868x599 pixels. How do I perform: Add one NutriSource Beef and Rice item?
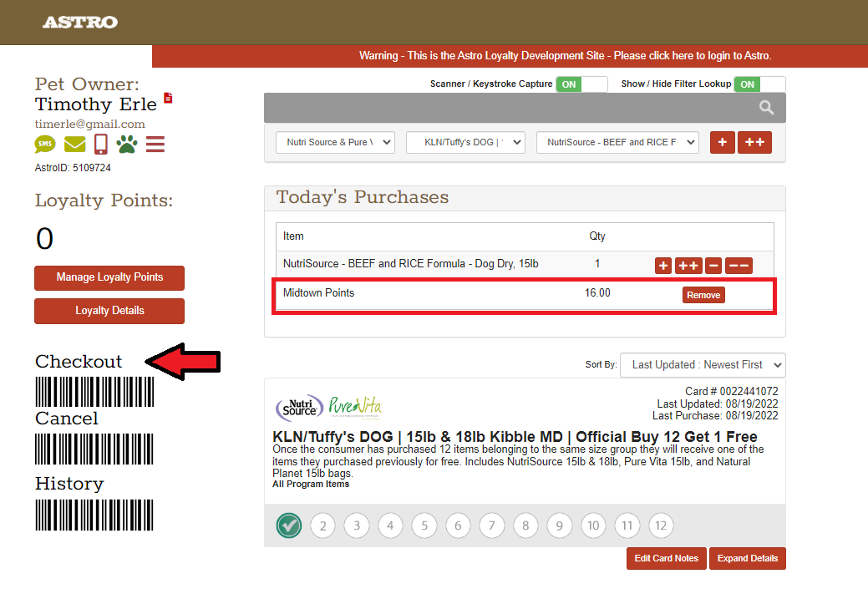tap(663, 266)
